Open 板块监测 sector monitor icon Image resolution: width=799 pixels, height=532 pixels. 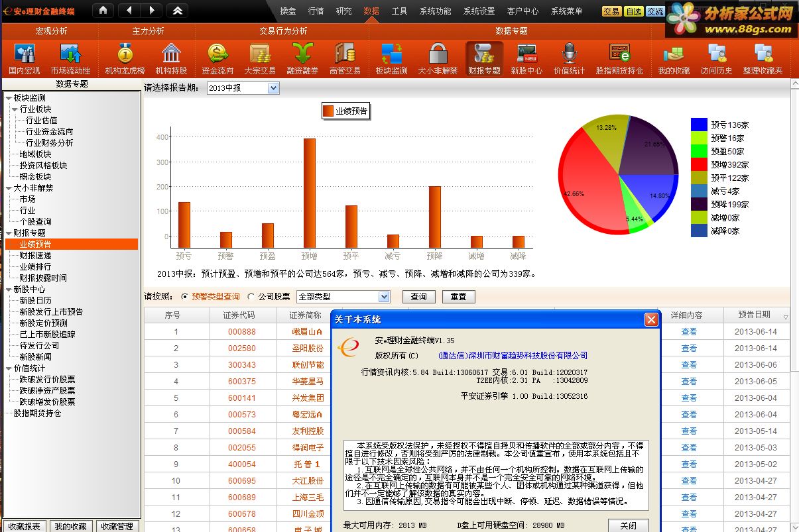(391, 58)
